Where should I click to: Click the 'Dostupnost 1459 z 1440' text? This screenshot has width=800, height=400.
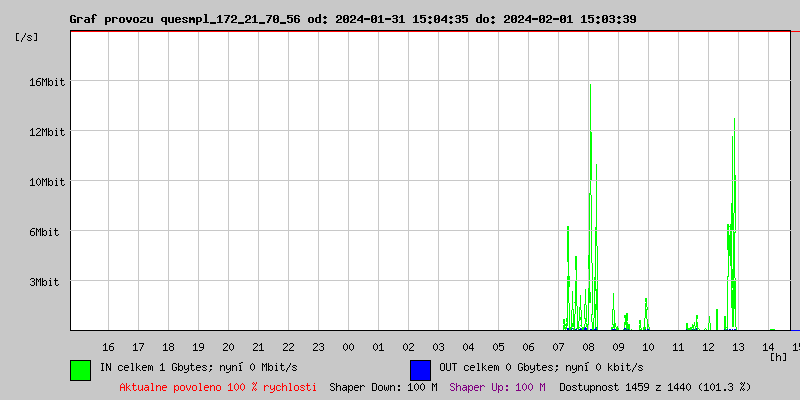click(655, 386)
